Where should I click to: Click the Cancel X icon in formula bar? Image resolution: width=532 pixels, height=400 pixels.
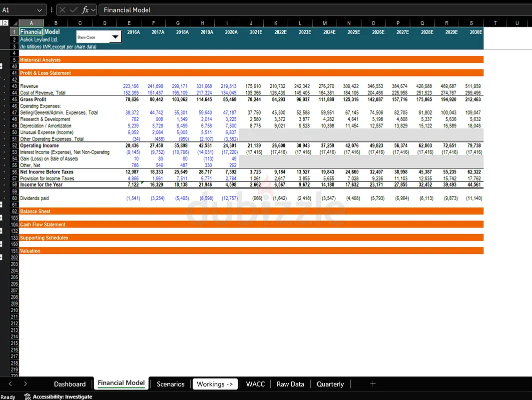pyautogui.click(x=62, y=10)
